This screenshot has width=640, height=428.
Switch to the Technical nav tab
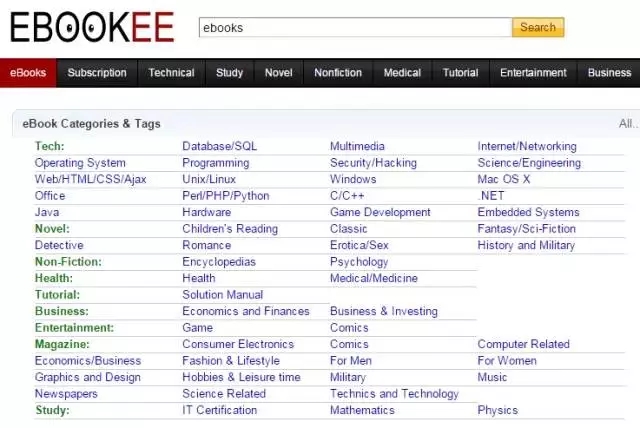pos(171,73)
